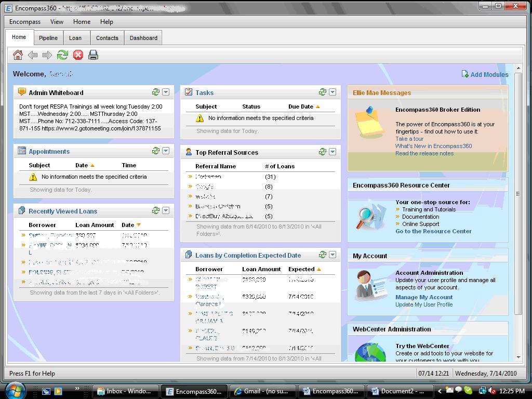Open What's New in Encompass360 link
532x399 pixels.
(434, 146)
